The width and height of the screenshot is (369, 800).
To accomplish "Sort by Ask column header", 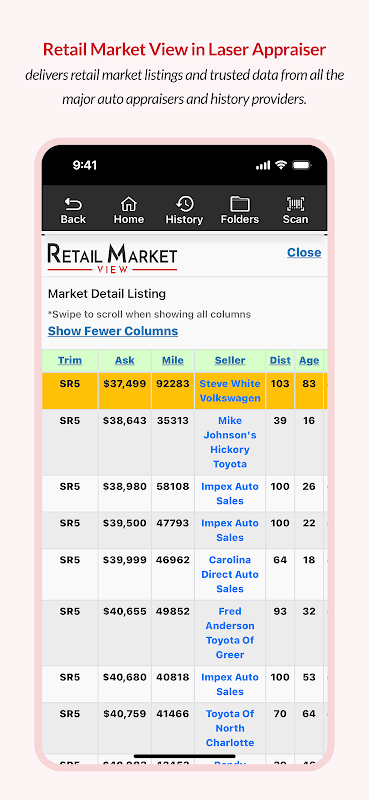I will coord(125,360).
